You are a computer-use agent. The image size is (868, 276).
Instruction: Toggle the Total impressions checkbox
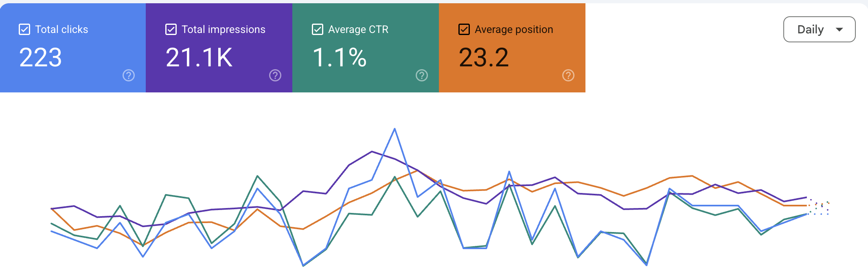click(x=171, y=29)
